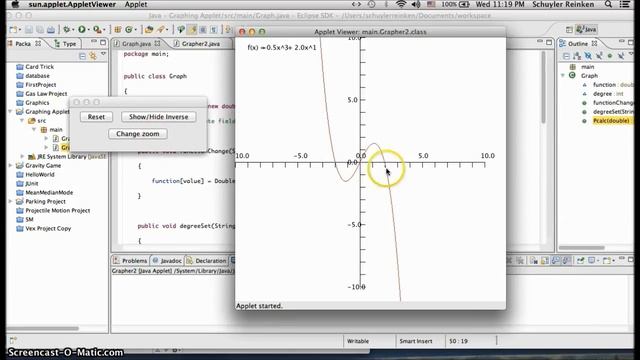Select the Gas Law Project

pos(41,93)
